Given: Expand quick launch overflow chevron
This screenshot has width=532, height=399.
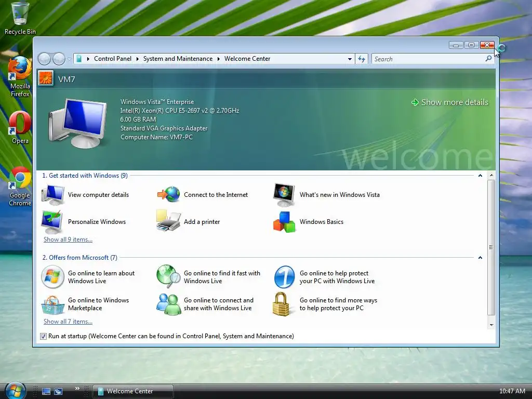Looking at the screenshot, I should (77, 388).
